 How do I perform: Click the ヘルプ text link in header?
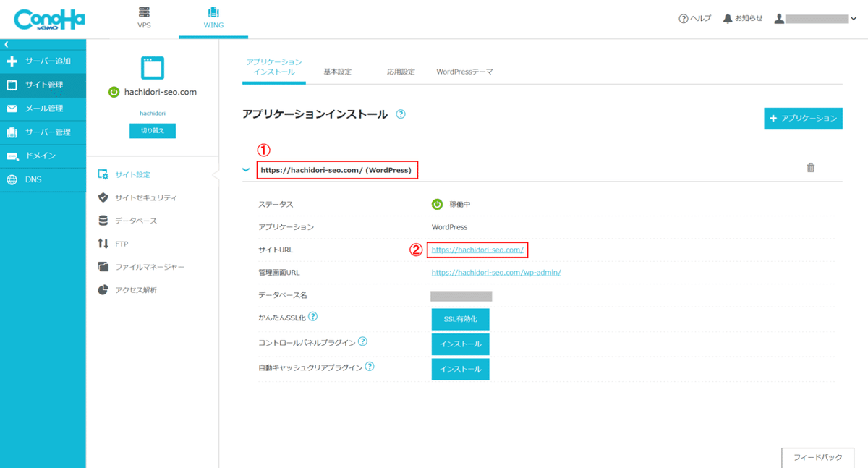tap(701, 19)
